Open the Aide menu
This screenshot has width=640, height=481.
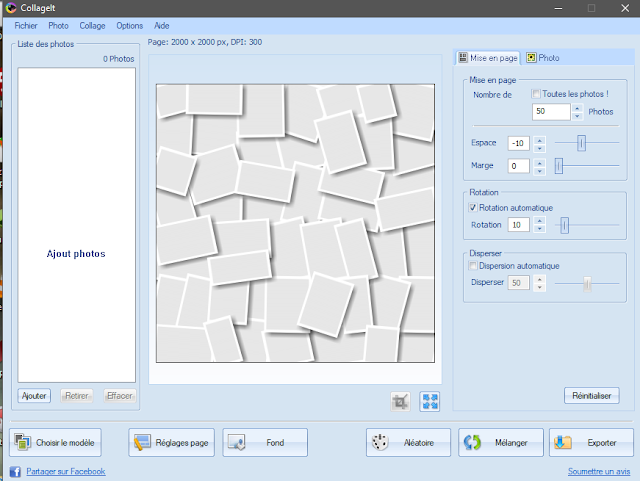pyautogui.click(x=162, y=26)
